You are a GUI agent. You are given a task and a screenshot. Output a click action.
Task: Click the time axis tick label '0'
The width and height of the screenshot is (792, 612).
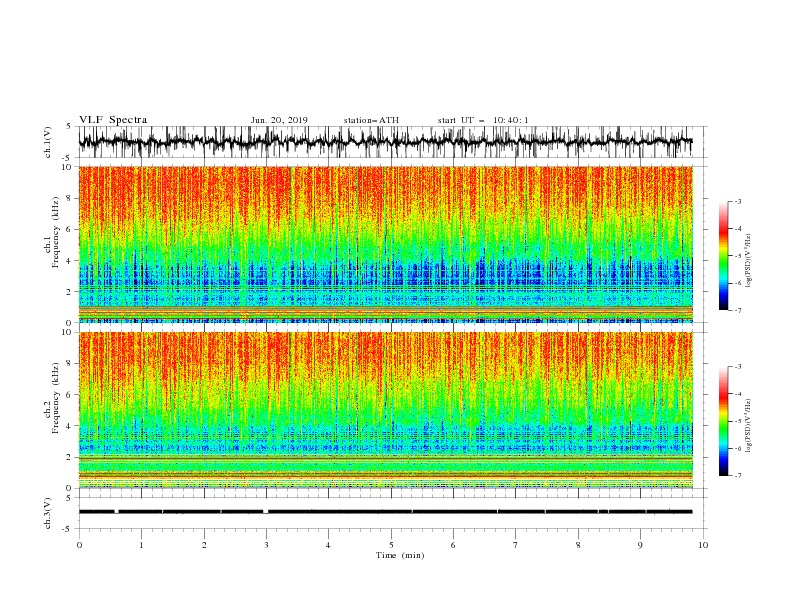(79, 545)
